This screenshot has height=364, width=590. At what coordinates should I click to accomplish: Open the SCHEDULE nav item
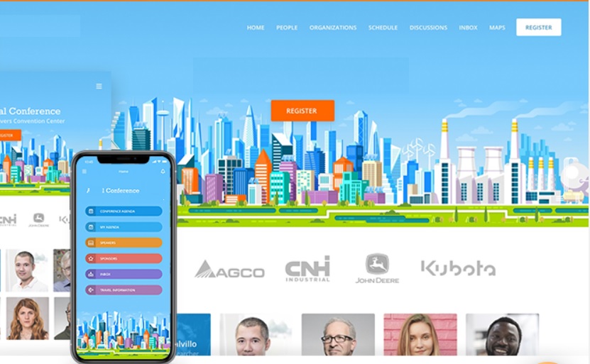tap(383, 28)
